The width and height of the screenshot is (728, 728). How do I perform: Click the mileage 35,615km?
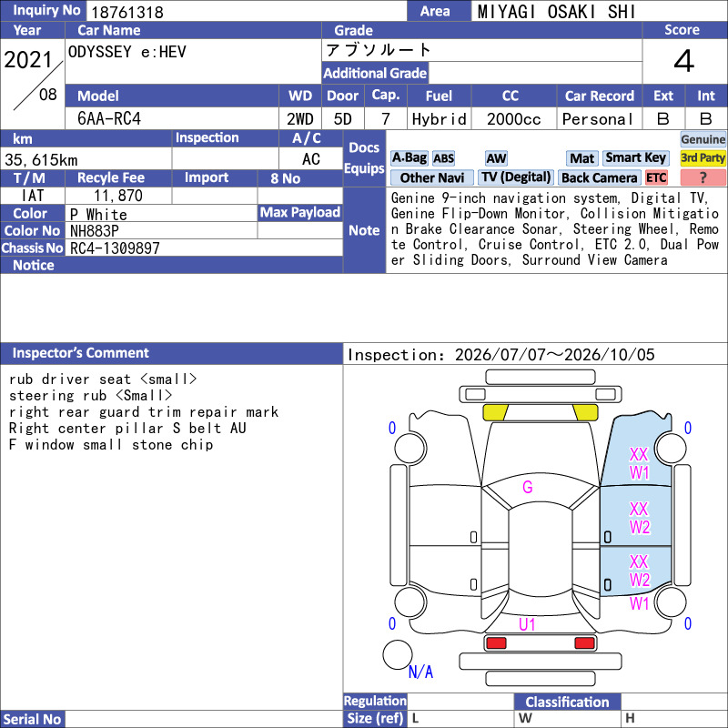point(41,160)
